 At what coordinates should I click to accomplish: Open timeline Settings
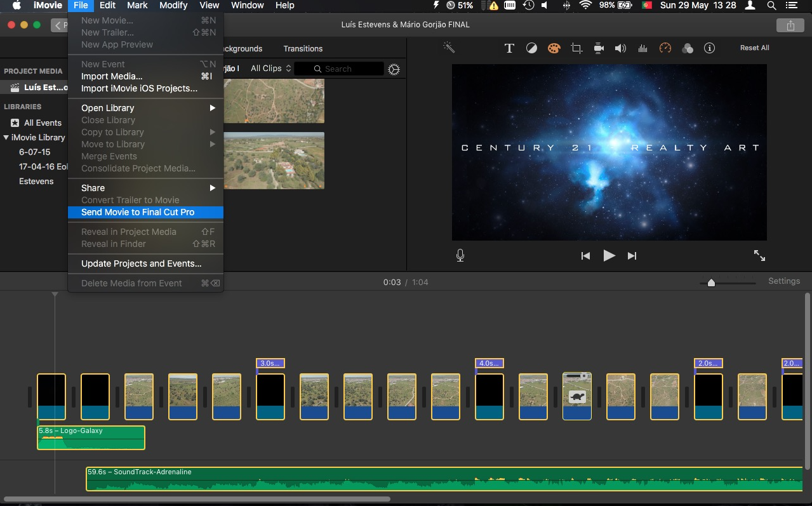point(784,281)
